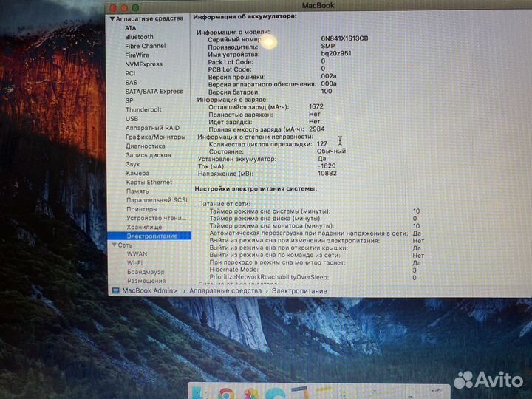Click the condition value Обычный
Image resolution: width=532 pixels, height=399 pixels.
coord(331,151)
